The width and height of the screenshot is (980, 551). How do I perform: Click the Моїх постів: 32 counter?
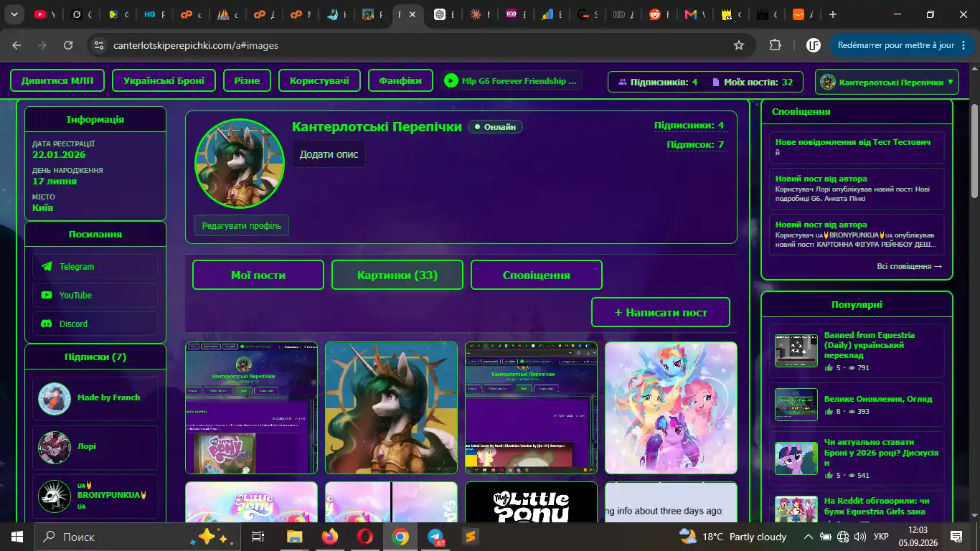(753, 82)
